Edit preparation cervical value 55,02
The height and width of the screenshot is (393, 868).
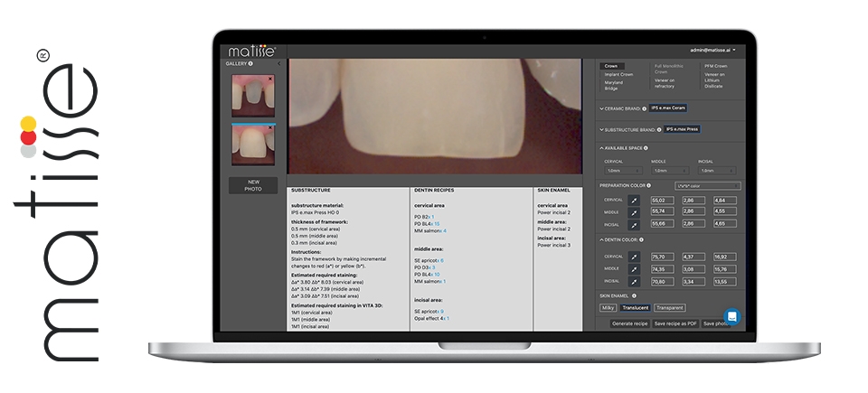[662, 201]
